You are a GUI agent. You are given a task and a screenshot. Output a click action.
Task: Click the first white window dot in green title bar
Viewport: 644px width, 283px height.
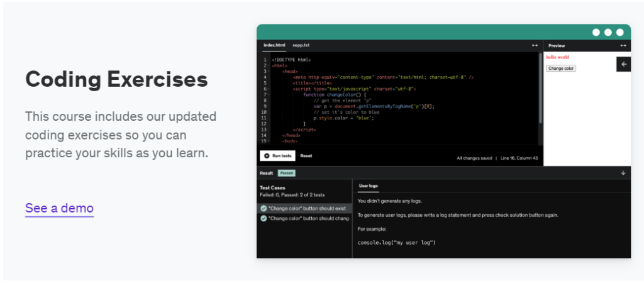596,33
